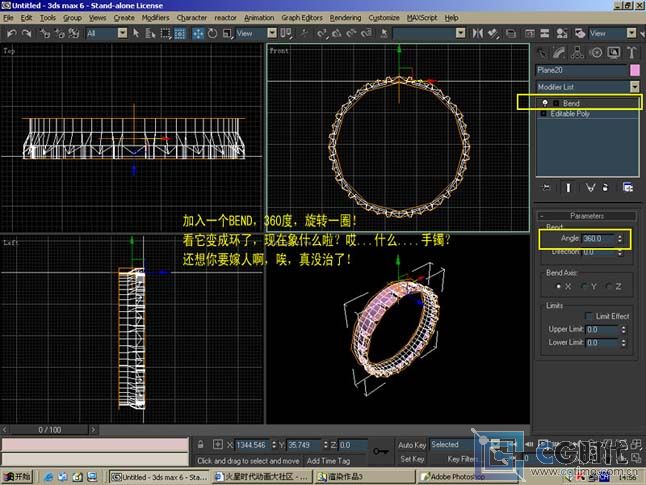
Task: Select Bend Axis X radio button
Action: (559, 286)
